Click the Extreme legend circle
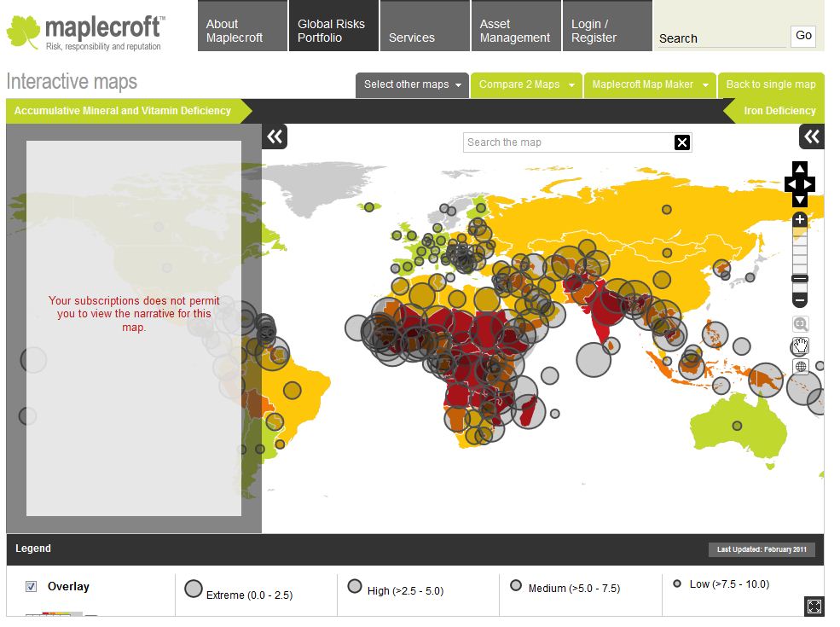 click(x=194, y=589)
